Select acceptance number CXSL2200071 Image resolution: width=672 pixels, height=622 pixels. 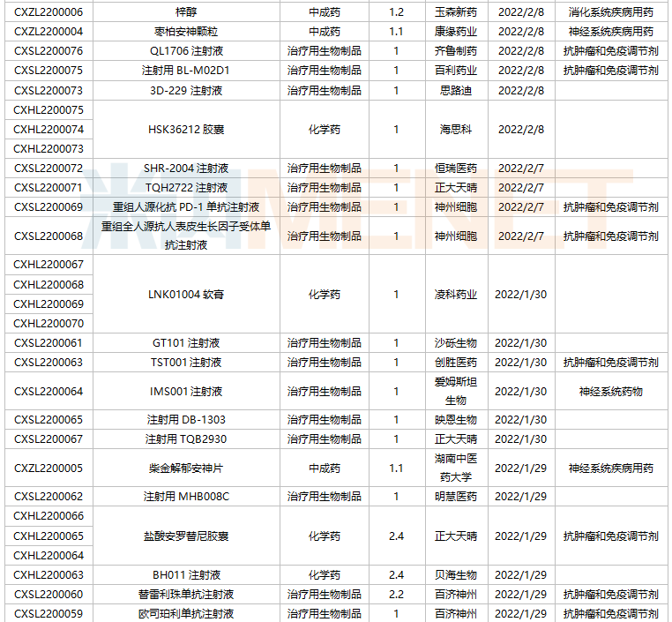click(x=49, y=188)
